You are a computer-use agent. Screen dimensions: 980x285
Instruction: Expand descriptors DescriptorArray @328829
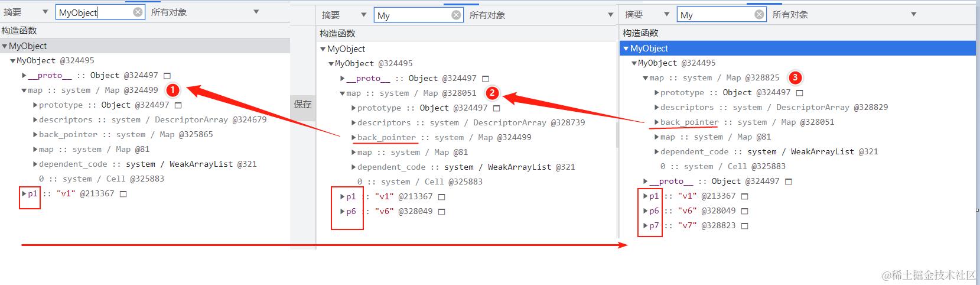[656, 108]
